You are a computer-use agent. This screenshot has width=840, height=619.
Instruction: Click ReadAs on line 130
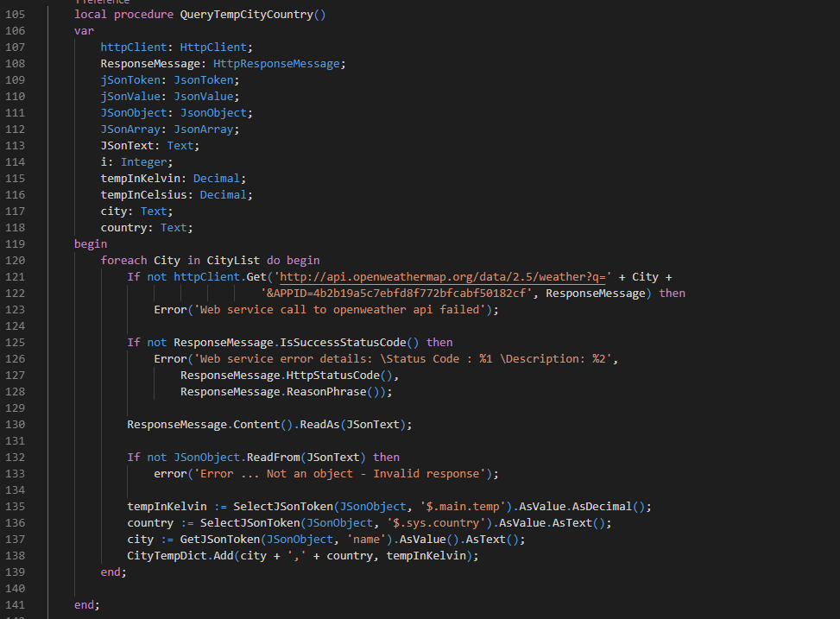pos(319,425)
